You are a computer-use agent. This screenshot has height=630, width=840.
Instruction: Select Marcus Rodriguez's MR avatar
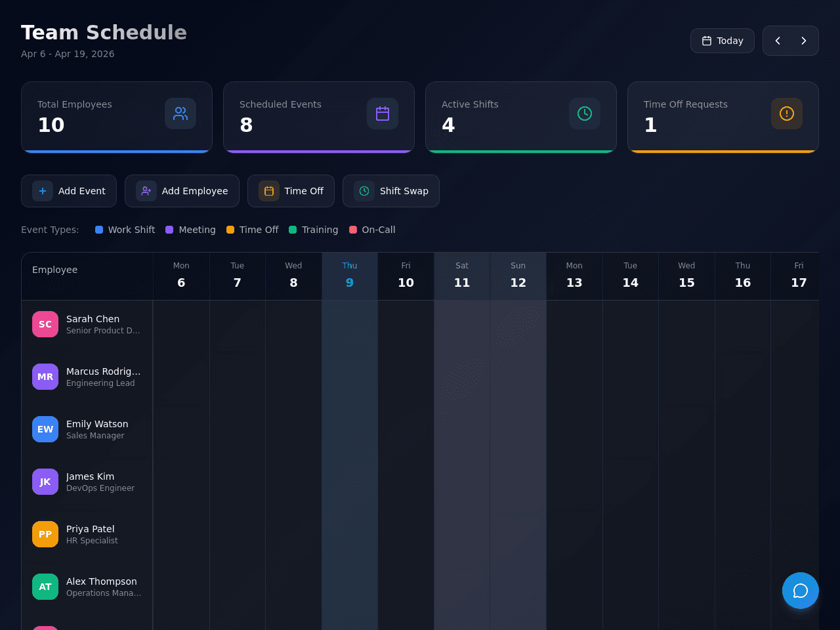[45, 377]
